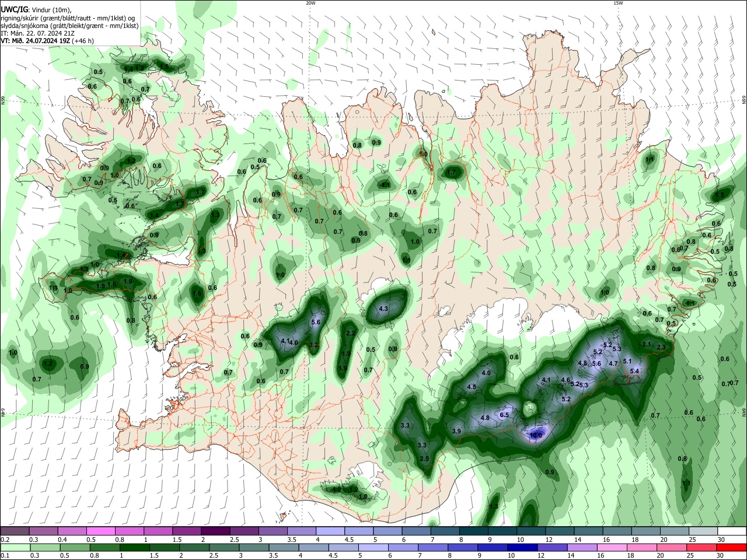Select the 4.5 precipitation value label

click(x=472, y=387)
